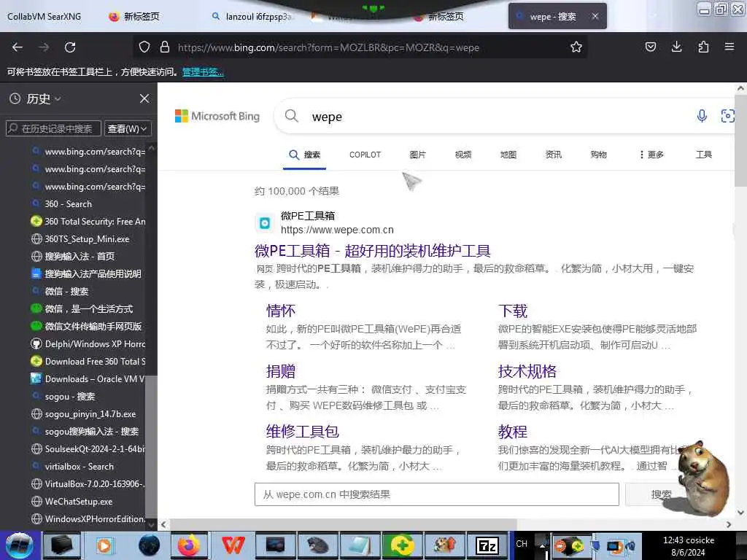Open the 视频 results tab
Viewport: 747px width, 560px height.
[x=462, y=155]
